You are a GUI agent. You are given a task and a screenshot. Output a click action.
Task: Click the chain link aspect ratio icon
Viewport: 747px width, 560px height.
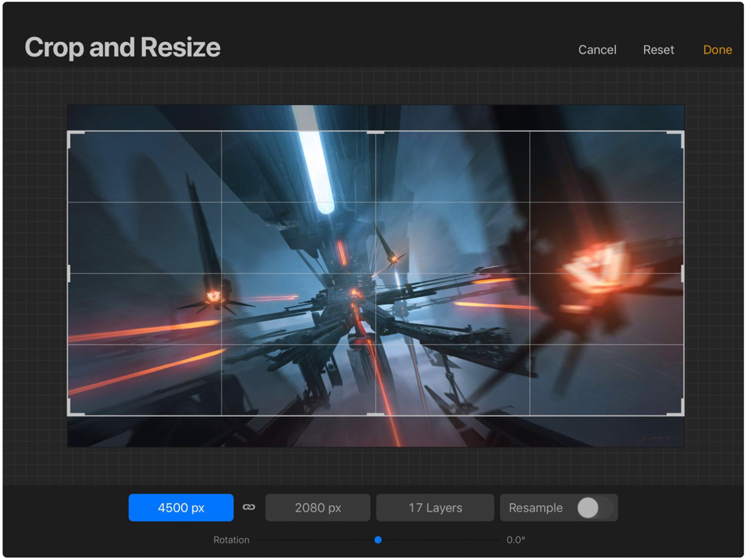(x=248, y=507)
